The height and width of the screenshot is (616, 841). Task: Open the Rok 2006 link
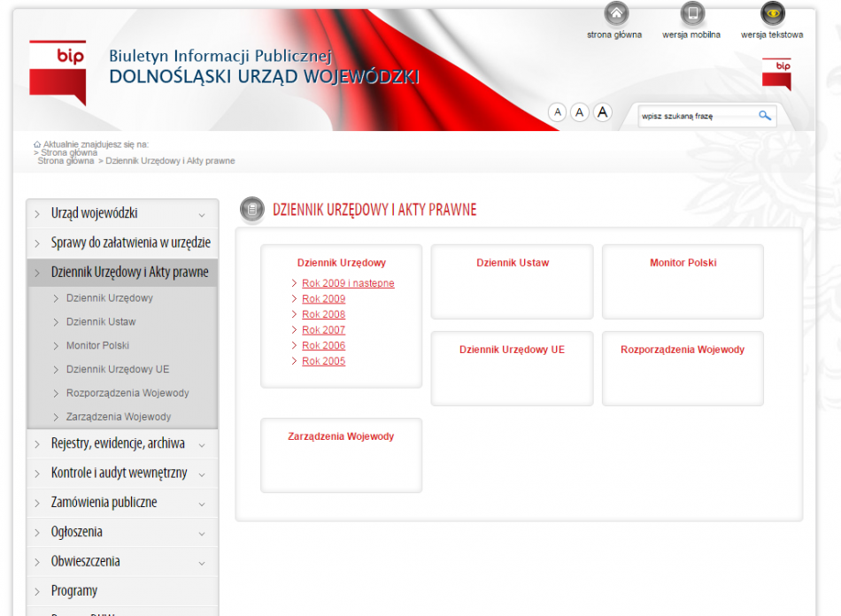point(323,345)
